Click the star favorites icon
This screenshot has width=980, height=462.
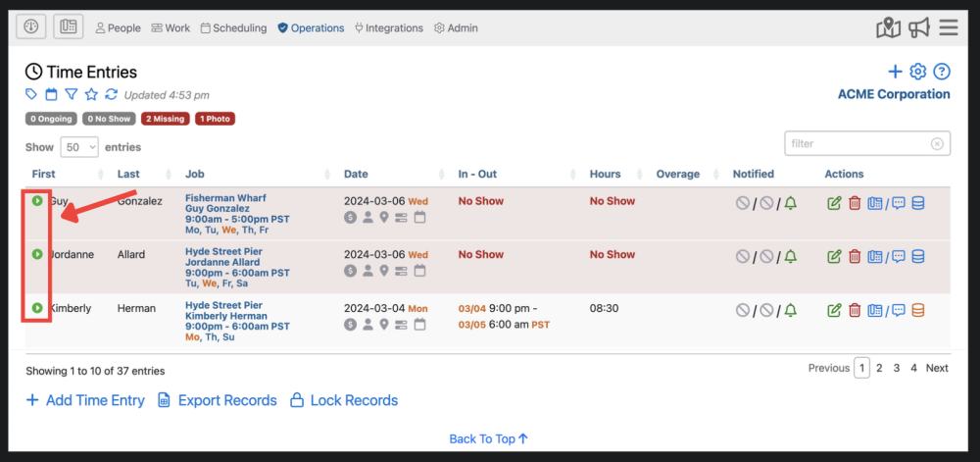coord(91,94)
